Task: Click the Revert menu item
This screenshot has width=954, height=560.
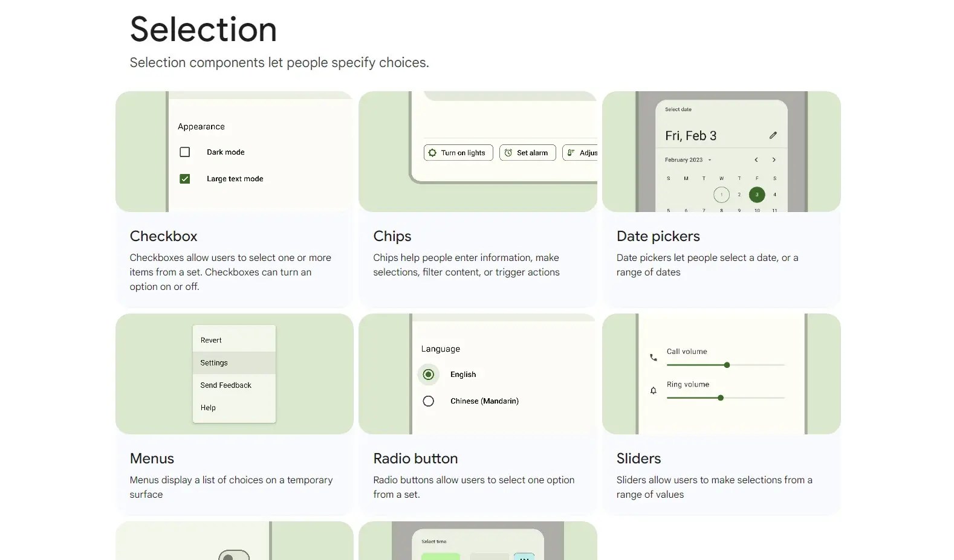Action: [x=234, y=340]
